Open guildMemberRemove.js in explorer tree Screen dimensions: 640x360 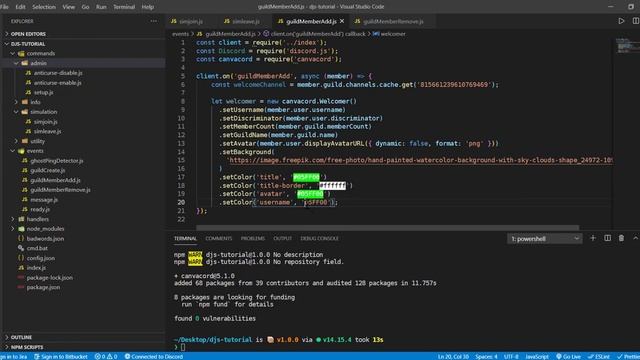tap(60, 190)
